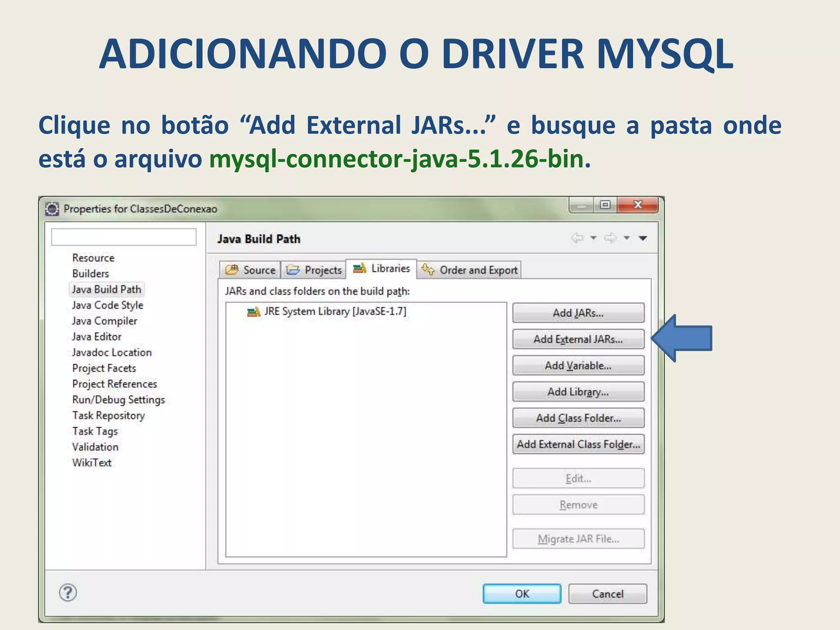Image resolution: width=840 pixels, height=630 pixels.
Task: Select JRE System Library [JavaSE-1.7] entry
Action: click(x=326, y=312)
